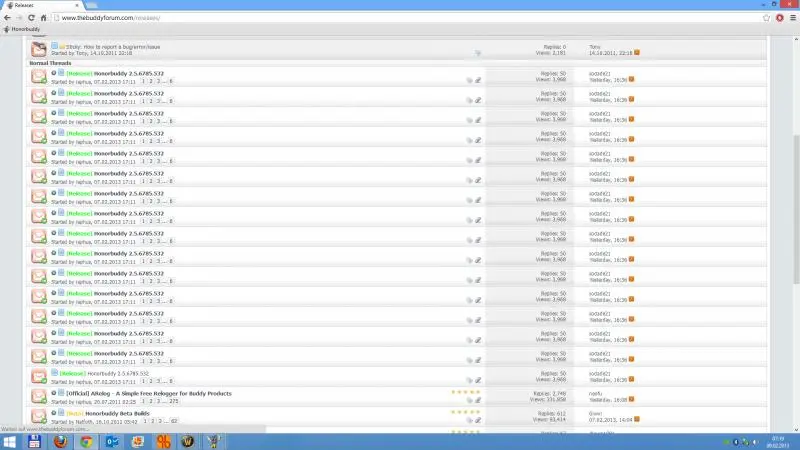
Task: Open the sticky thread 'How to report a bug/error/issue'
Action: [x=121, y=47]
